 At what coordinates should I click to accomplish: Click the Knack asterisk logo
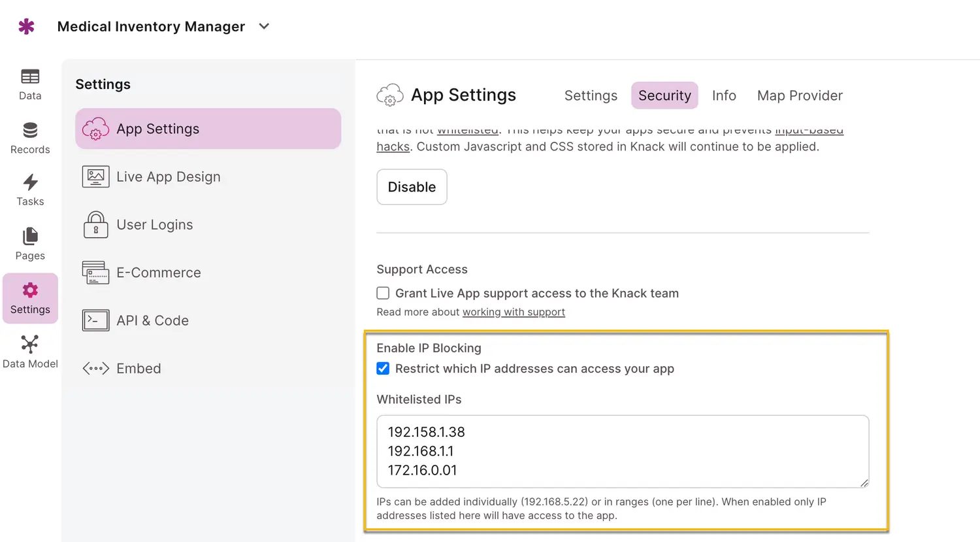pos(26,27)
